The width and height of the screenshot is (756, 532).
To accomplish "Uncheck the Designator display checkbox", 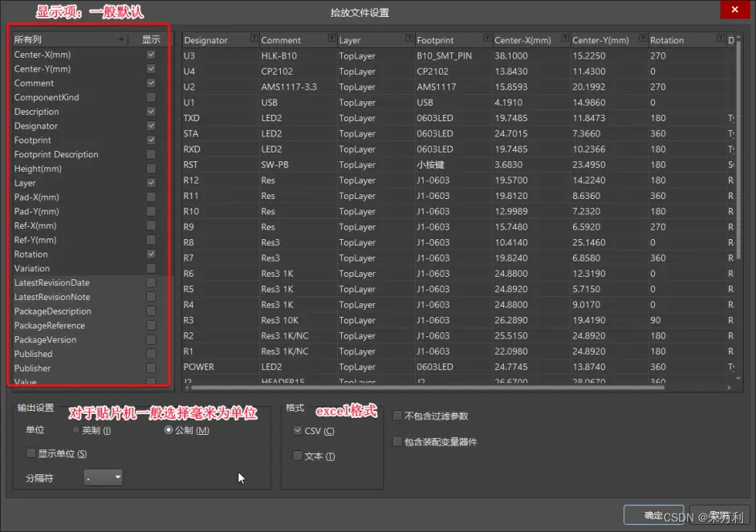I will (x=149, y=126).
